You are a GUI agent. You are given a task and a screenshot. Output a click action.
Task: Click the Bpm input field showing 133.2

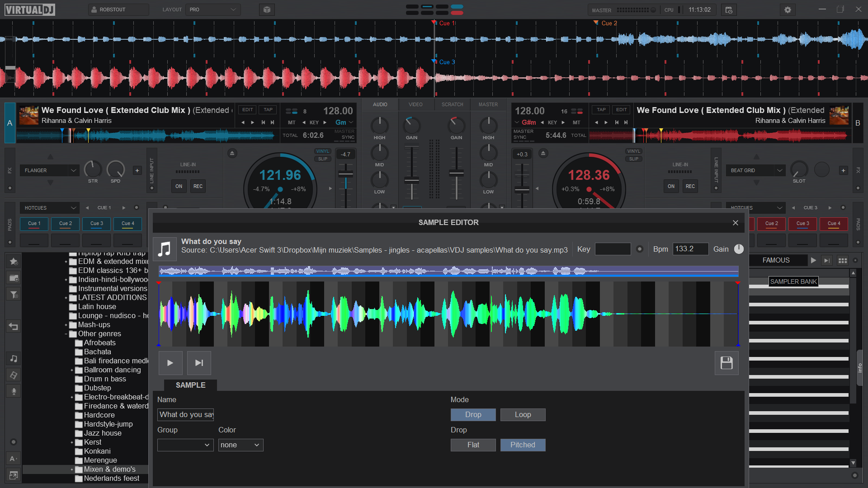pyautogui.click(x=690, y=249)
